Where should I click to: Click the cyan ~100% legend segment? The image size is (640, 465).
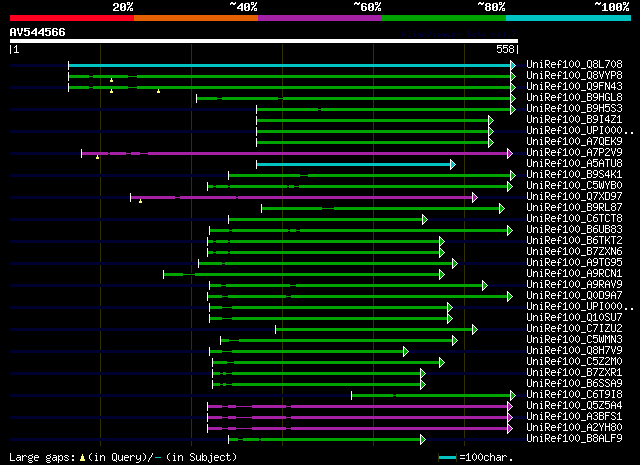pos(568,18)
